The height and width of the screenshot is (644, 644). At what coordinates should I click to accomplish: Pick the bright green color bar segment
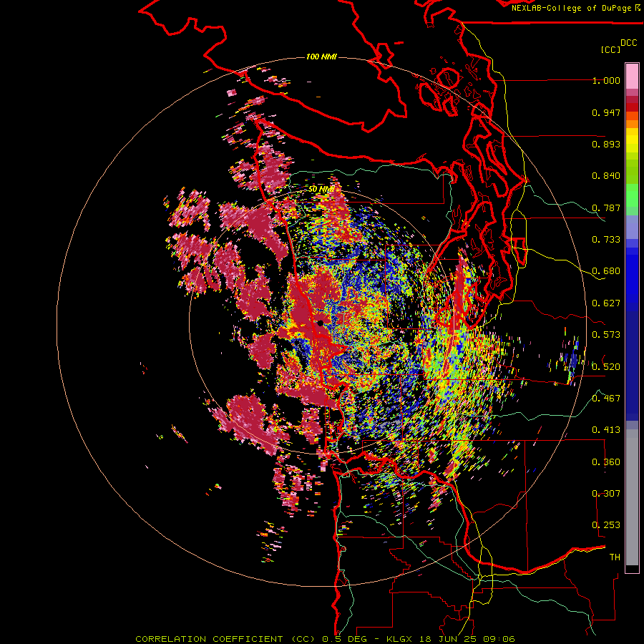[632, 195]
